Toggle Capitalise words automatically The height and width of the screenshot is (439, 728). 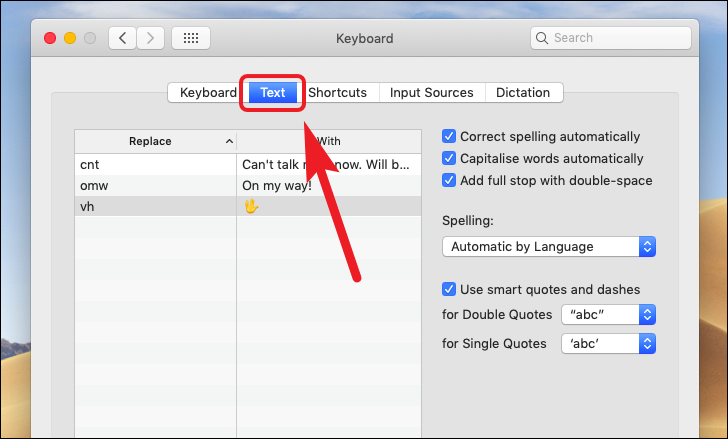pos(449,158)
